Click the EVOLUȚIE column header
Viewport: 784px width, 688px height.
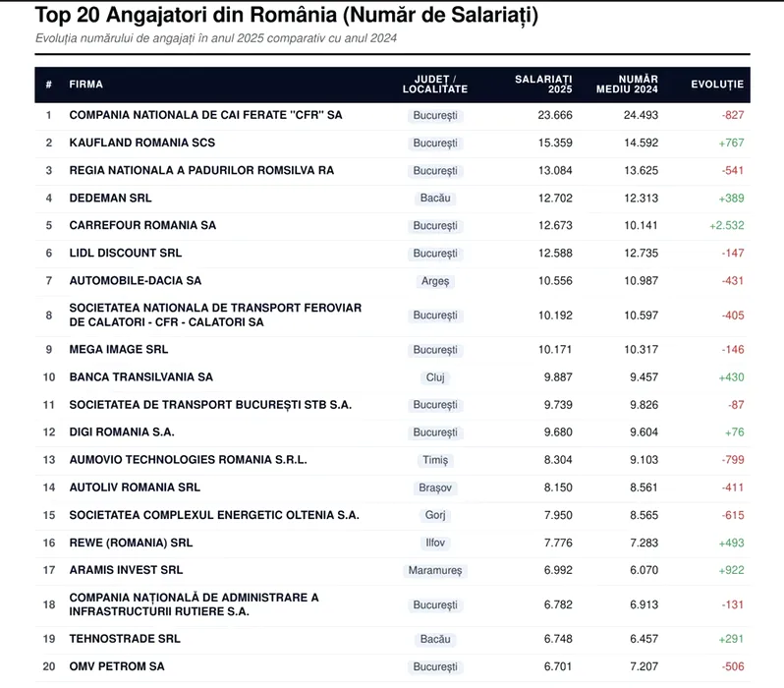(717, 85)
